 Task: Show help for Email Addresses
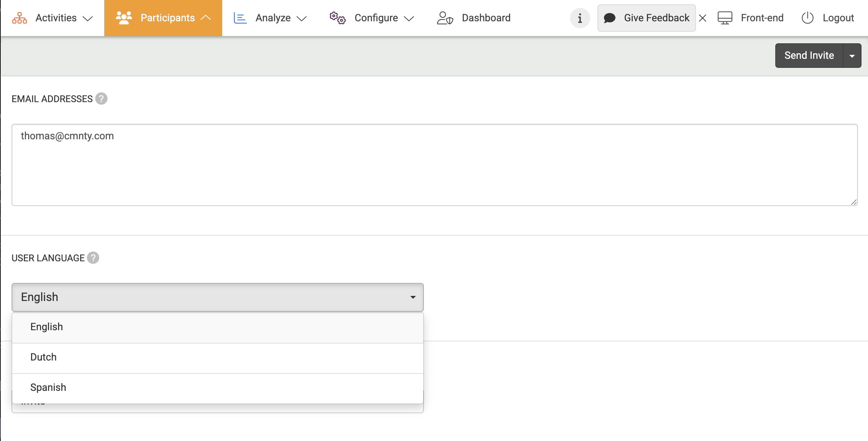point(101,99)
